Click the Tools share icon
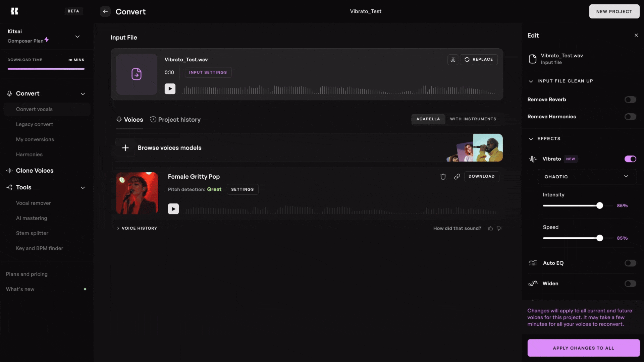Viewport: 644px width, 362px height. coord(9,187)
